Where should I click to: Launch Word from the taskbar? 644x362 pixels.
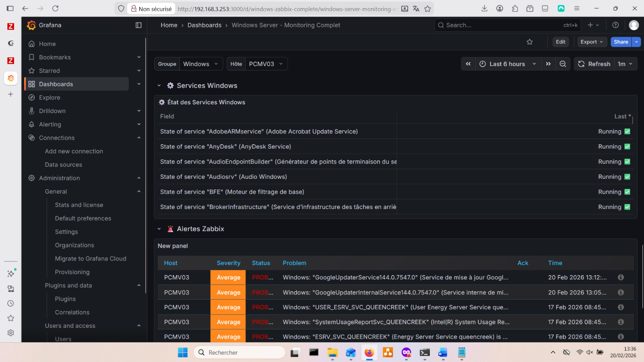[443, 353]
